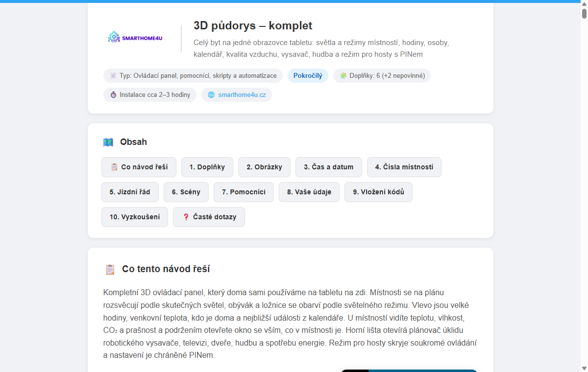Click the Obsah heading
Image resolution: width=588 pixels, height=372 pixels.
coord(133,142)
